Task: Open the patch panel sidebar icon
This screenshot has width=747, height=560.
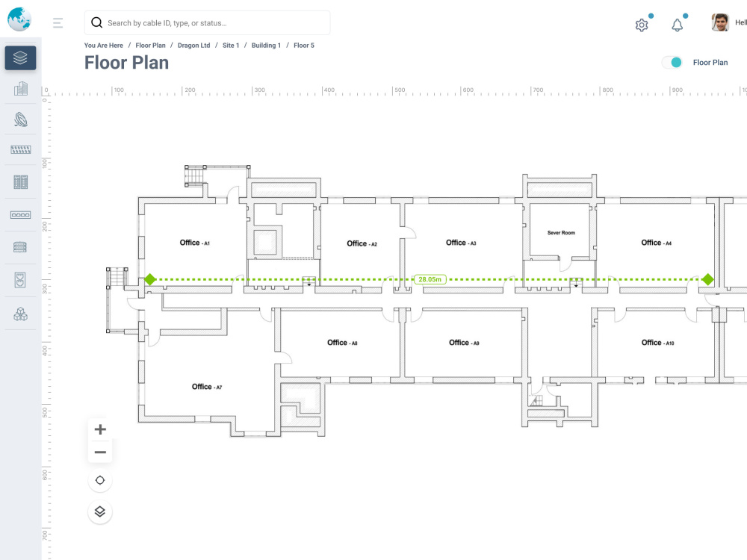Action: tap(20, 149)
